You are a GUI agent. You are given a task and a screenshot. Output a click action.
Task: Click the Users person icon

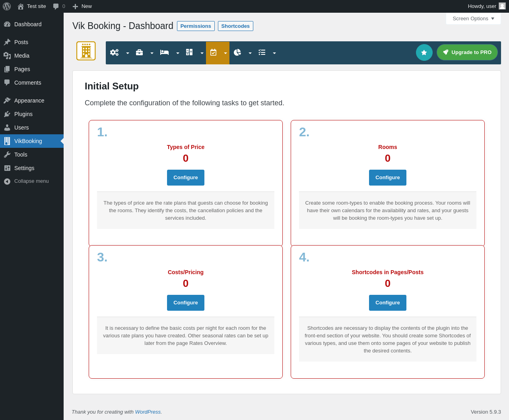click(x=7, y=128)
